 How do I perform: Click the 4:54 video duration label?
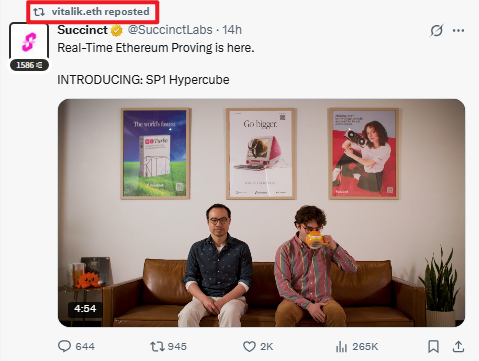tap(85, 309)
